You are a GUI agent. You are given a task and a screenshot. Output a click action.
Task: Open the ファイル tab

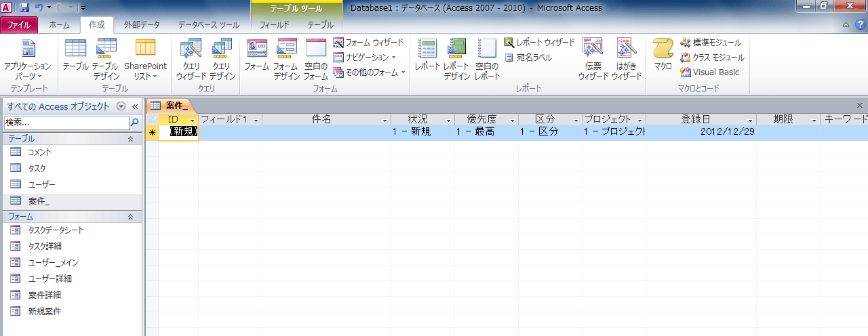(x=19, y=25)
